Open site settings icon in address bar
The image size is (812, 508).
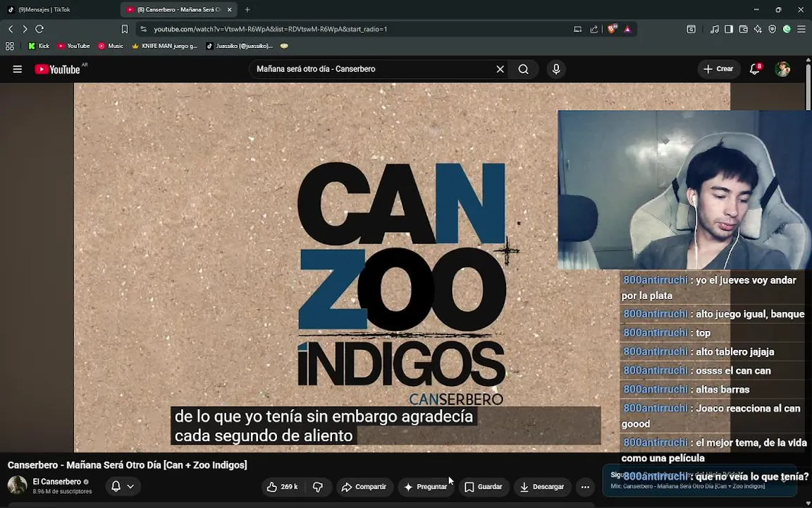click(144, 29)
